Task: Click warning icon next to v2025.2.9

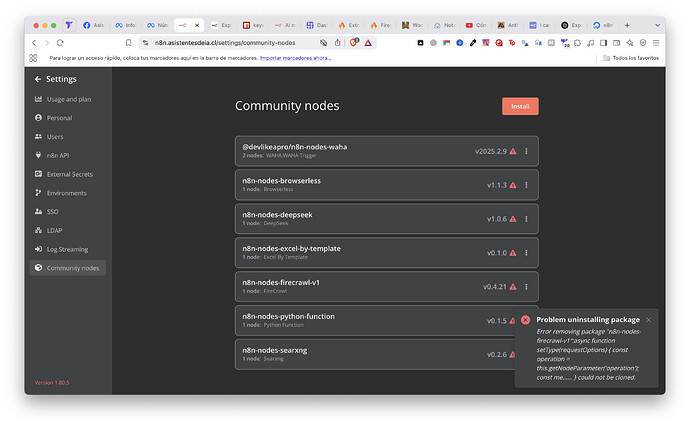Action: click(x=513, y=151)
